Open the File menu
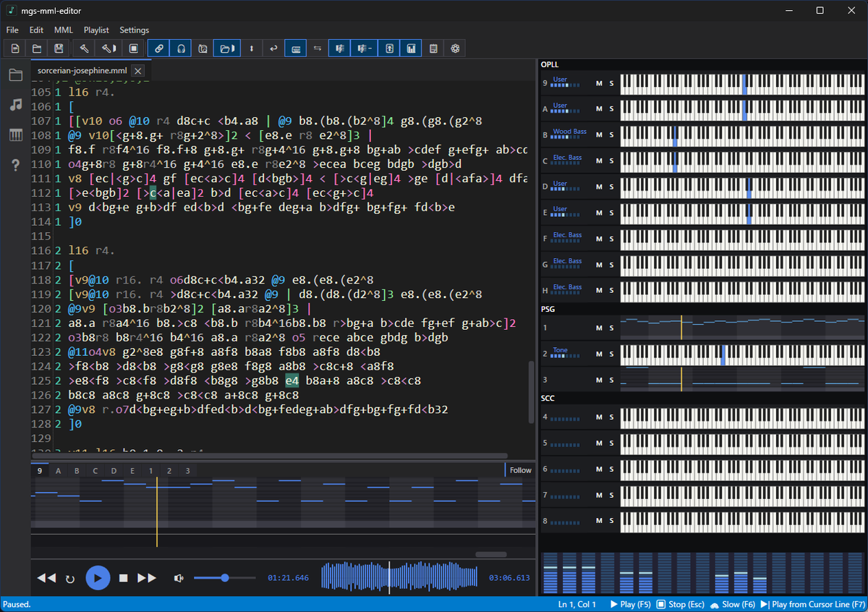 coord(12,30)
